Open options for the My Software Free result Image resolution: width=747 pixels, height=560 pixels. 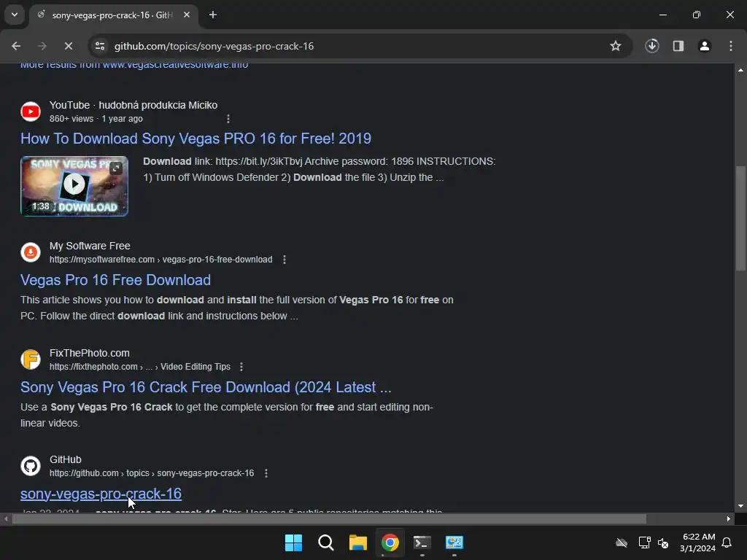tap(285, 260)
